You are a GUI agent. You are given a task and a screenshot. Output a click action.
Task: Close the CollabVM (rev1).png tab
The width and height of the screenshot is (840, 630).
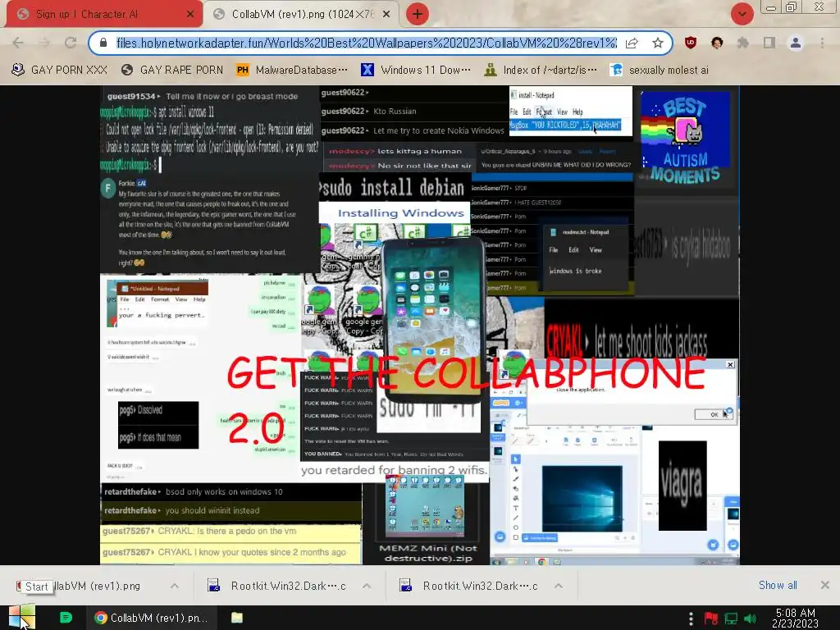point(388,15)
